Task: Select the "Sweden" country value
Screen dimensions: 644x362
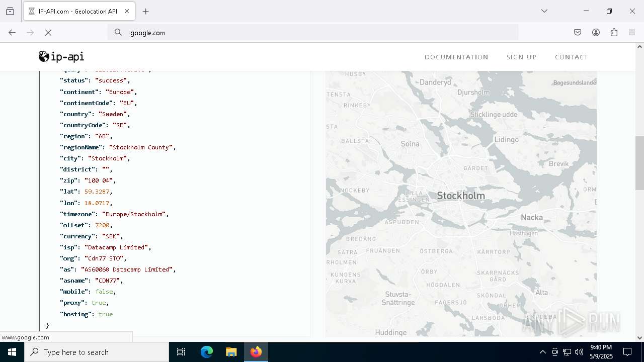Action: [113, 114]
